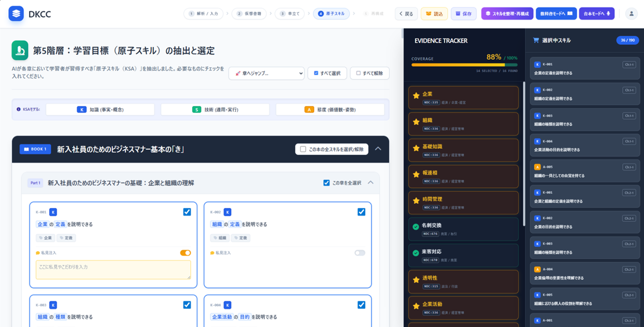Click the KSAモデル info icon
This screenshot has width=644, height=327.
tap(19, 109)
